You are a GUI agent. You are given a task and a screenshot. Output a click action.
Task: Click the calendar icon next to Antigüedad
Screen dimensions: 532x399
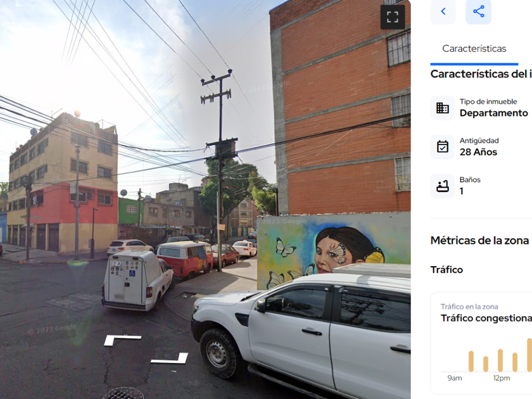point(443,147)
